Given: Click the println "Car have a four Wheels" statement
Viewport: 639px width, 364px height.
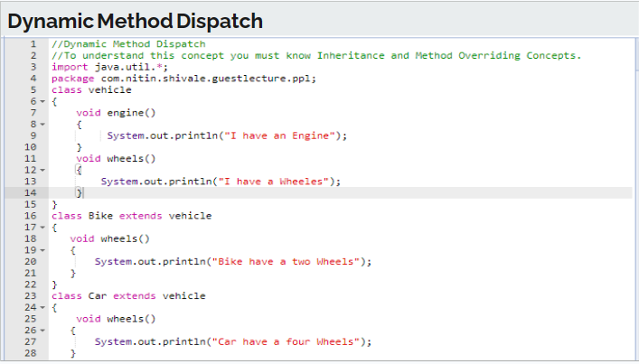Looking at the screenshot, I should (x=233, y=341).
